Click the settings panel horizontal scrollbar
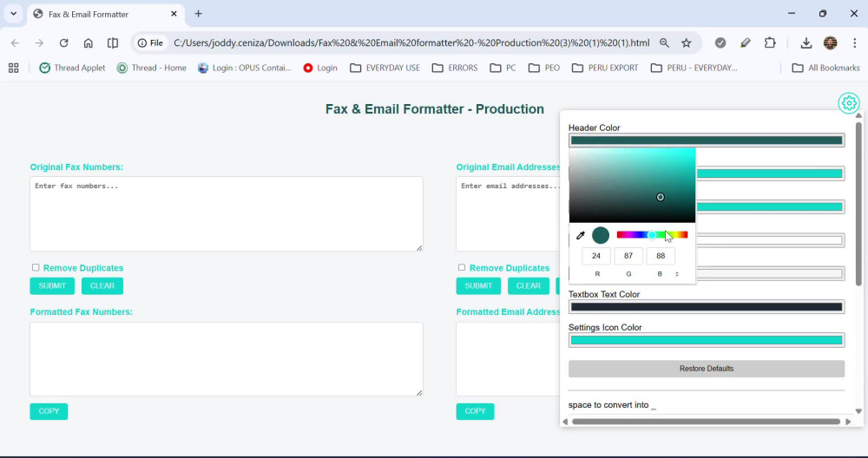This screenshot has width=868, height=458. (x=706, y=422)
